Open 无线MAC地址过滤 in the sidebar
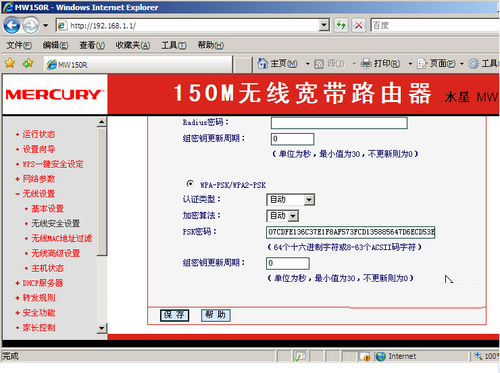Viewport: 500px width, 373px height. pyautogui.click(x=62, y=238)
